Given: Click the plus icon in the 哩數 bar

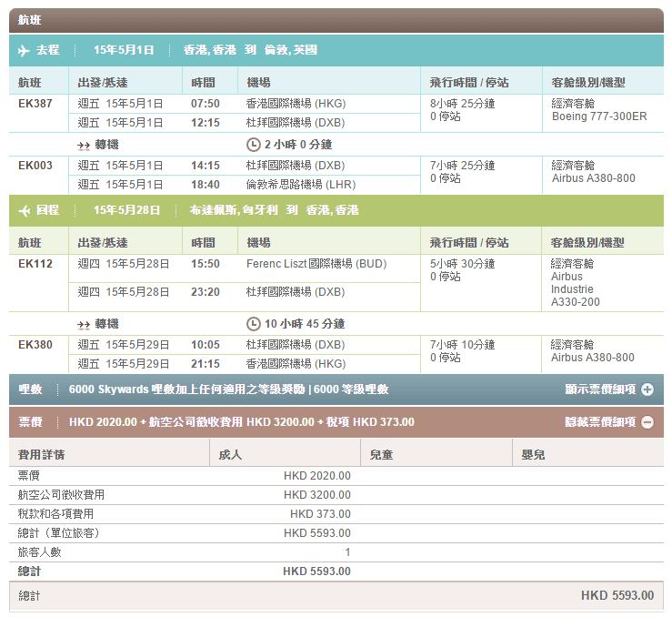Looking at the screenshot, I should (x=647, y=389).
